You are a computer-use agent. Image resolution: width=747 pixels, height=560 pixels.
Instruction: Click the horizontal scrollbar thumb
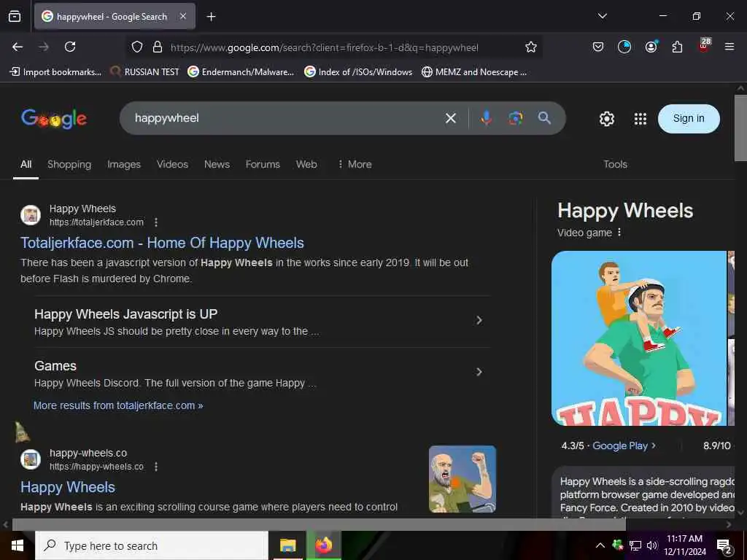[x=319, y=525]
